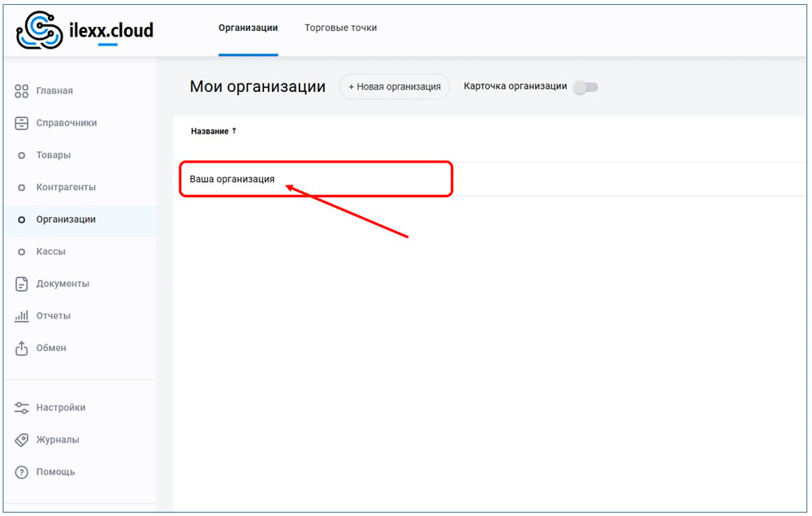Screen dimensions: 812x516
Task: Navigate to Кассы sidebar item
Action: [50, 252]
